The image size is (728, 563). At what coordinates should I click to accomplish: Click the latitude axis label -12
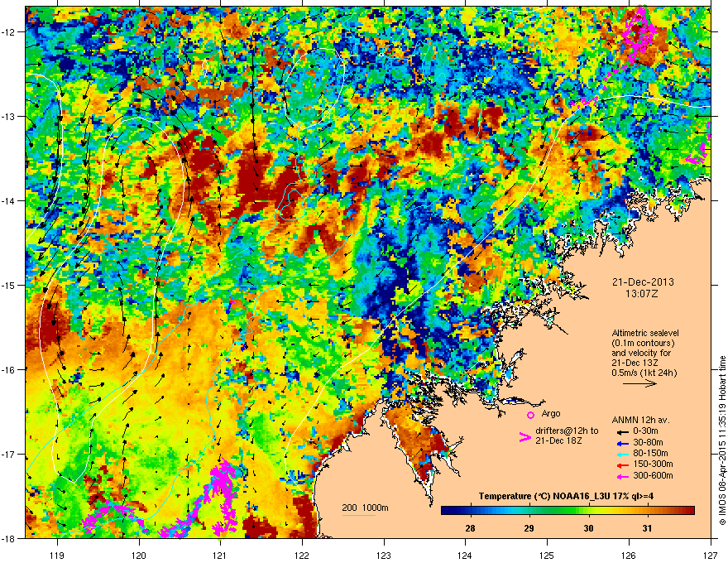pos(9,32)
